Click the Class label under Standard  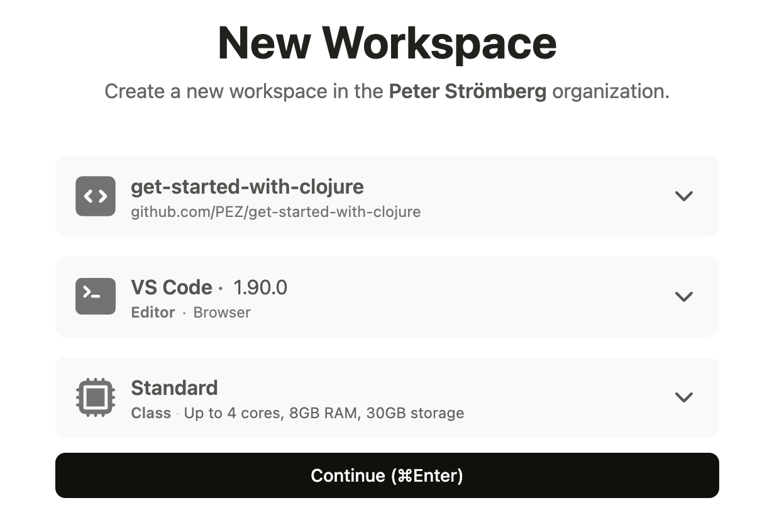[151, 413]
